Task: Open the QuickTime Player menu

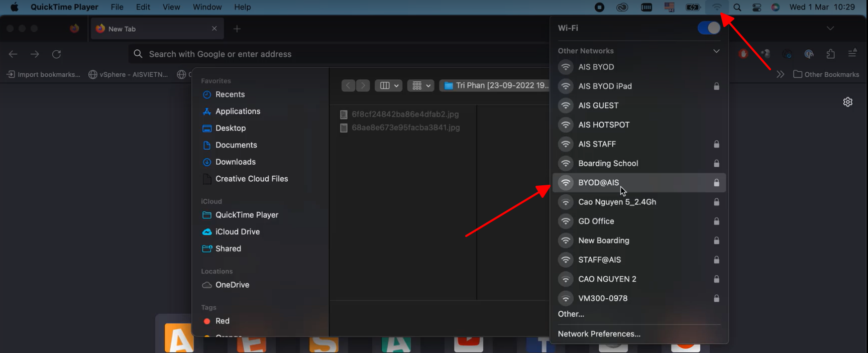Action: 64,7
